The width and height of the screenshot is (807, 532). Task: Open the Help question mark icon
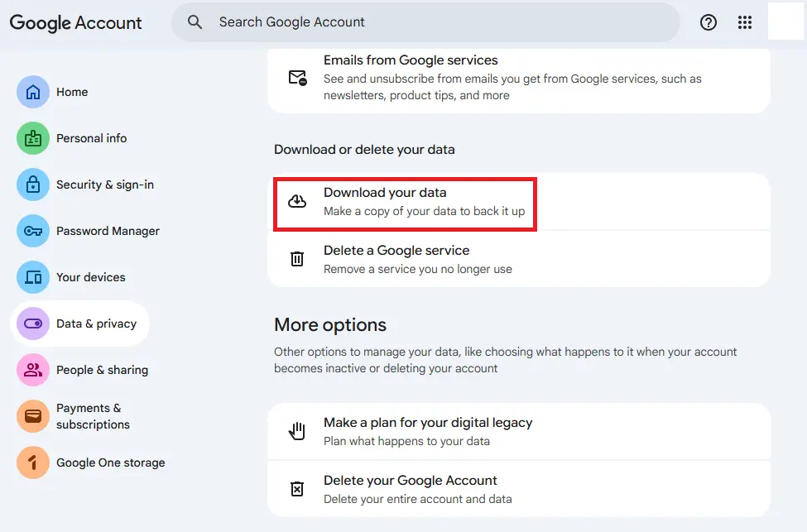click(709, 22)
